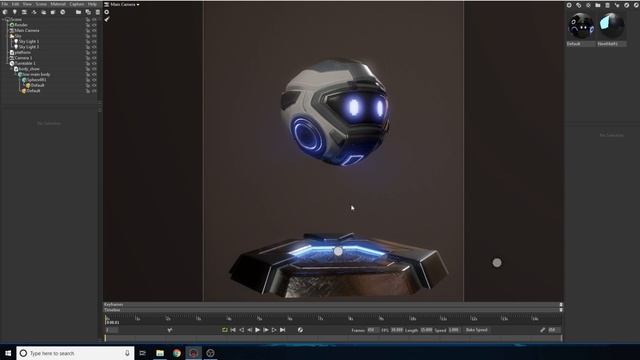Hide Sky Light 1 with eye icon
Screen dimensions: 640x360
coord(94,41)
